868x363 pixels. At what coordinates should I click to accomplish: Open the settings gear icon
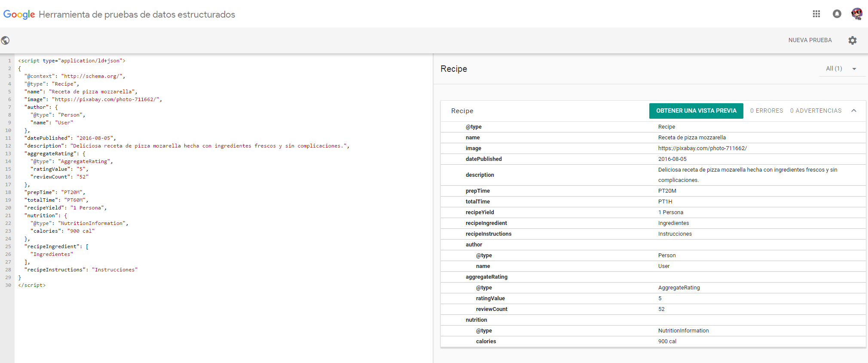coord(853,40)
